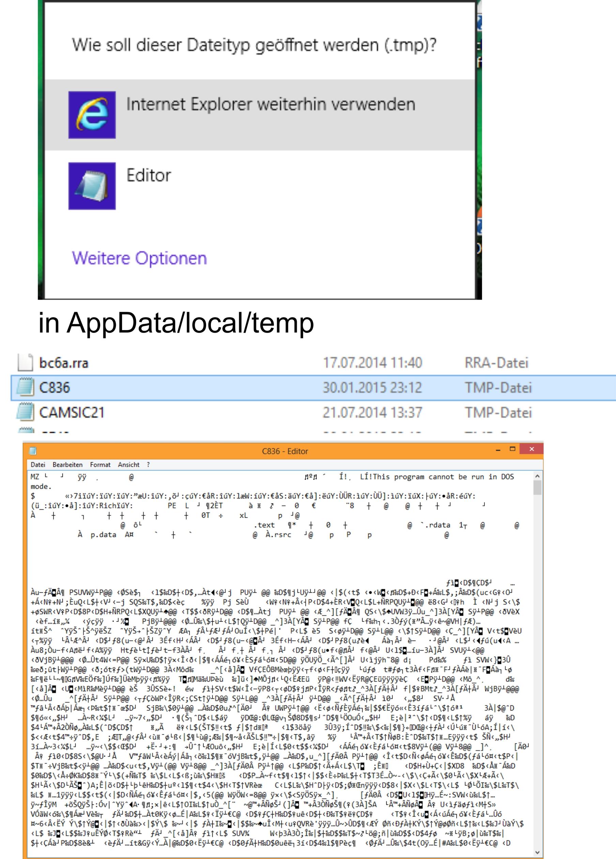Click the Editor scrollbar down arrow
The height and width of the screenshot is (859, 616).
click(x=537, y=853)
